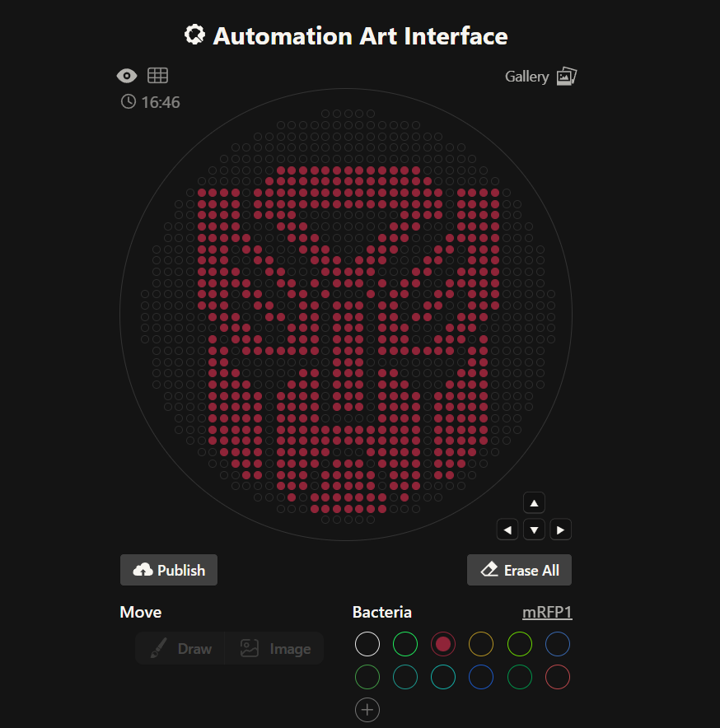Shift the design right with the right arrow
This screenshot has height=728, width=720.
pos(561,530)
